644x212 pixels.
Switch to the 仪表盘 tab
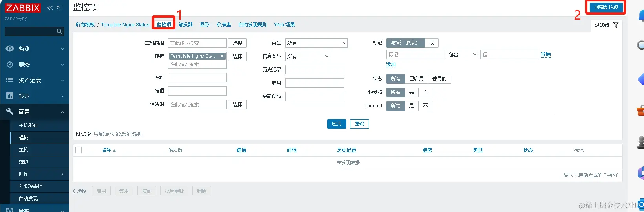tap(224, 24)
